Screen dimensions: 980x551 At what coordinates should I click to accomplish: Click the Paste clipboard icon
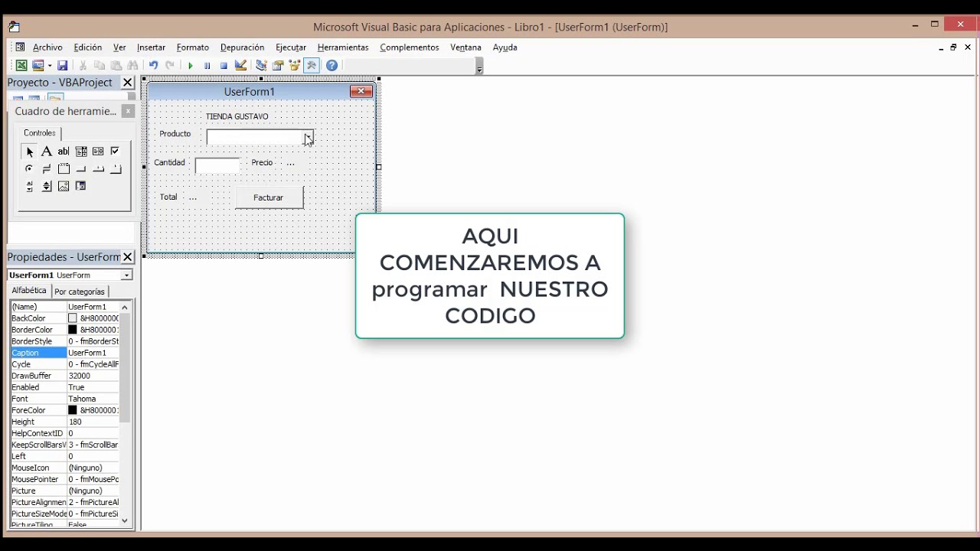[116, 66]
